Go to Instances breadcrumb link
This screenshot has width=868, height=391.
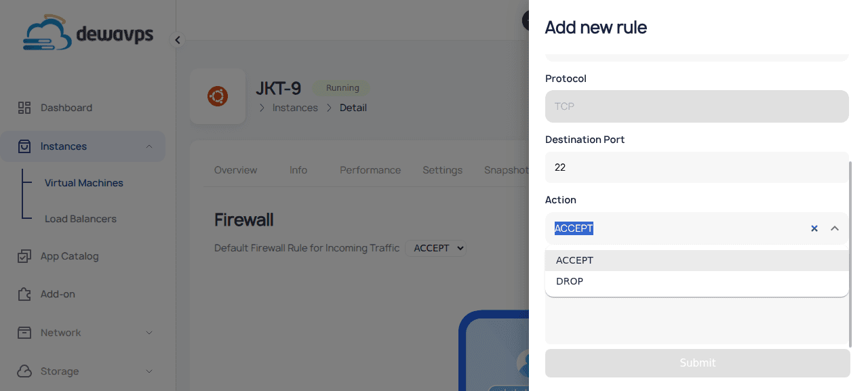coord(295,108)
